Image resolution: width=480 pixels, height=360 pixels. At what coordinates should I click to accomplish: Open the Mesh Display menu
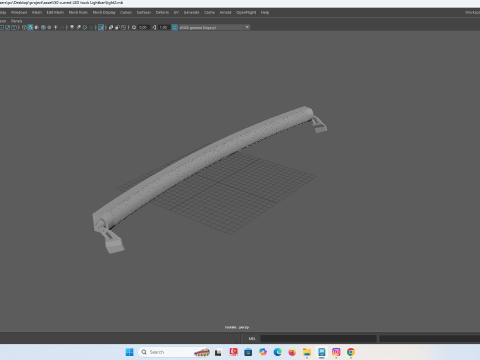(x=104, y=12)
